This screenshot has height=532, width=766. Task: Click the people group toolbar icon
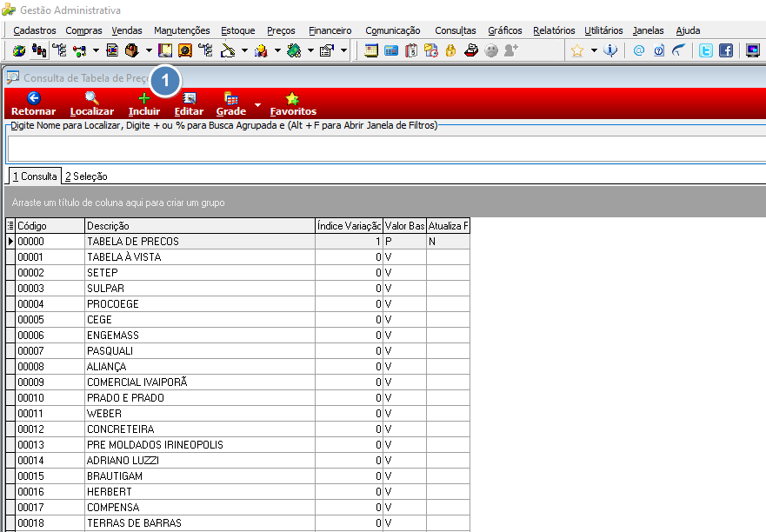coord(39,50)
